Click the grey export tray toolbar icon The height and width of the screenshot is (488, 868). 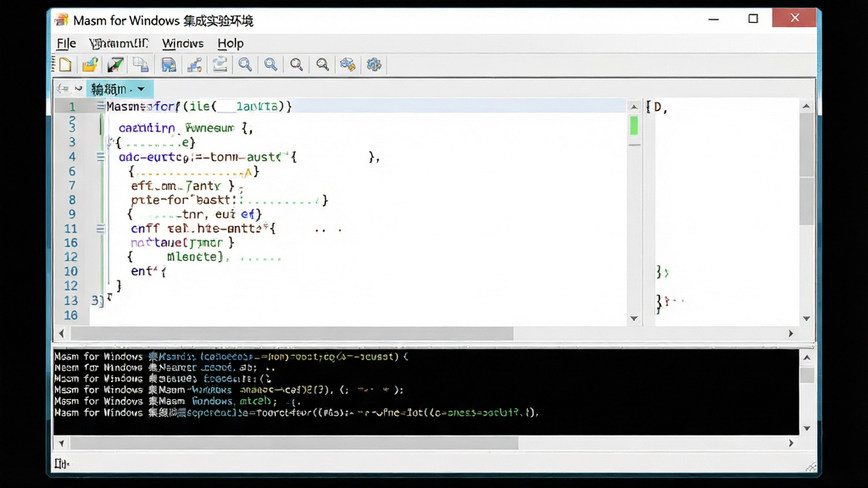[220, 64]
